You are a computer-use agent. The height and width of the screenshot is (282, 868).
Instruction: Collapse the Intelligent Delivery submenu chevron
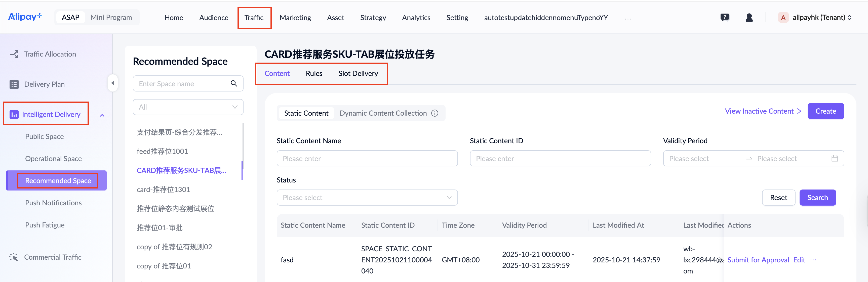coord(102,115)
